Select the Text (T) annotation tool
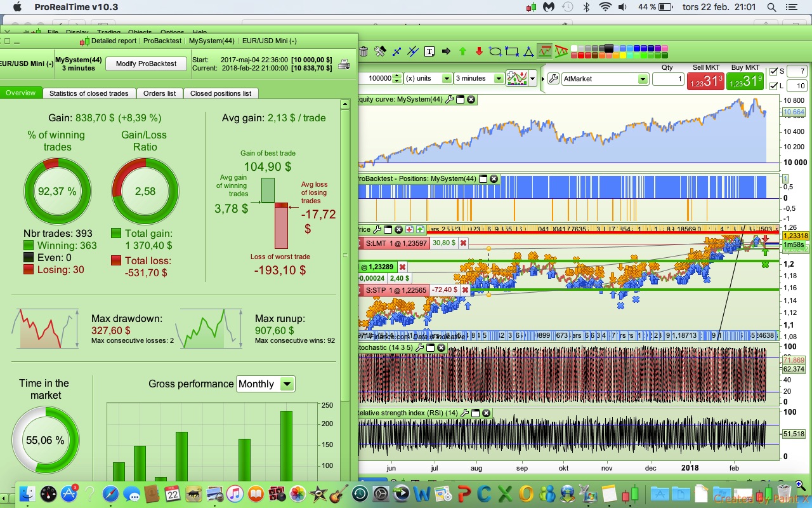The width and height of the screenshot is (812, 508). pos(429,51)
